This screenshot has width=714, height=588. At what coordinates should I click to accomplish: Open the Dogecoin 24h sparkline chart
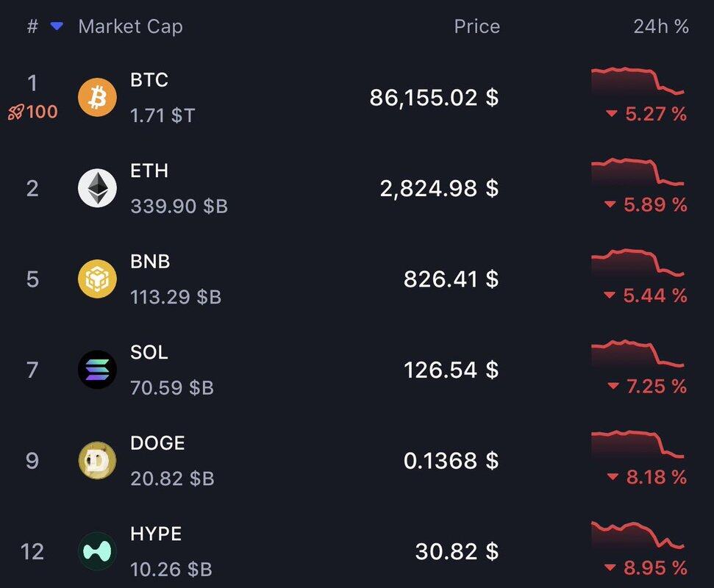pos(638,444)
